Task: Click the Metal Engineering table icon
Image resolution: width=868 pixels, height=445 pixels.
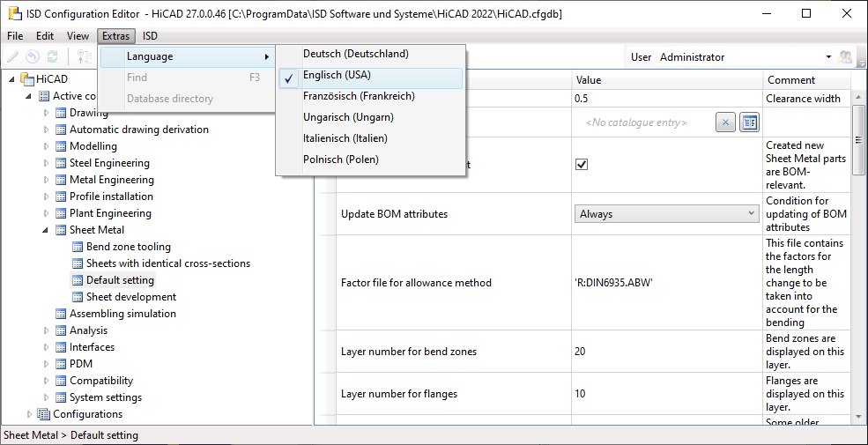Action: point(61,180)
